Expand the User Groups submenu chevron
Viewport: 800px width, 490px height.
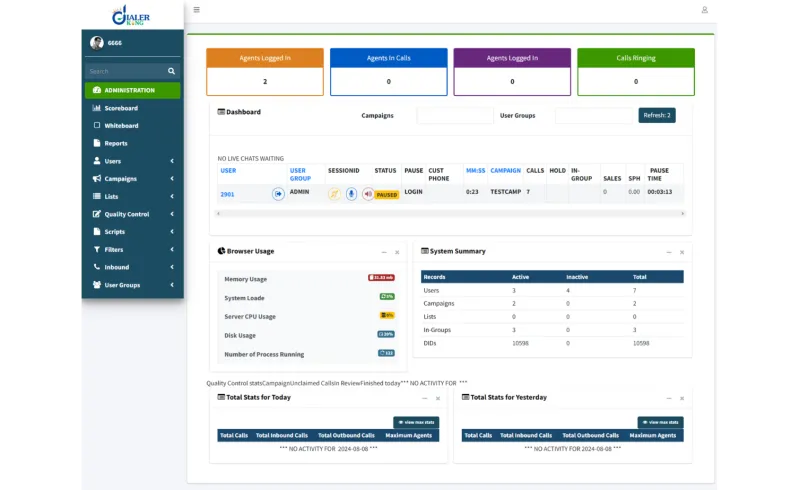pos(172,285)
